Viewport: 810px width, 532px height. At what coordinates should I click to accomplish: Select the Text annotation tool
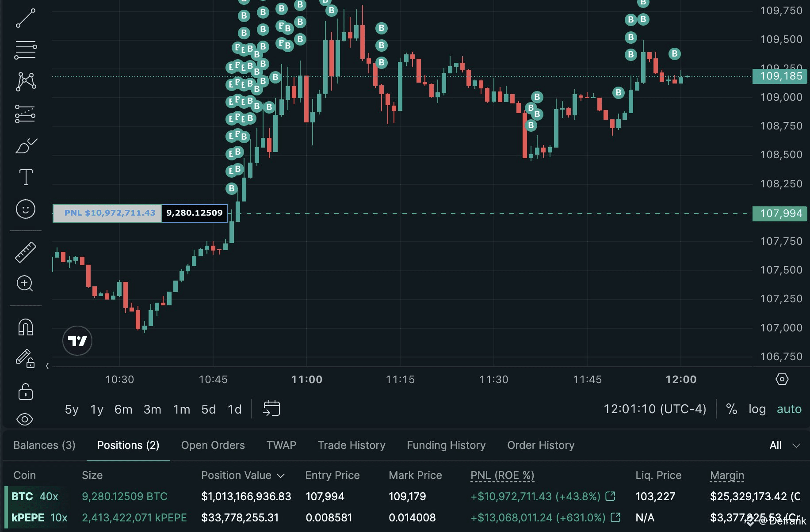coord(25,177)
